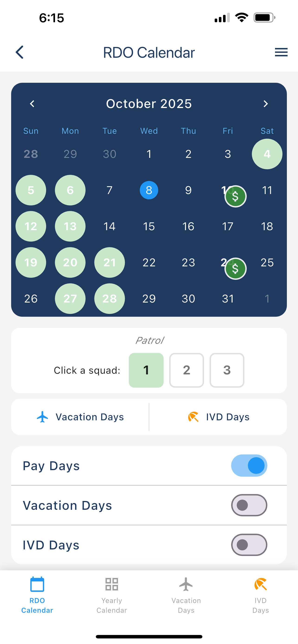
Task: Select squad 2
Action: tap(186, 370)
